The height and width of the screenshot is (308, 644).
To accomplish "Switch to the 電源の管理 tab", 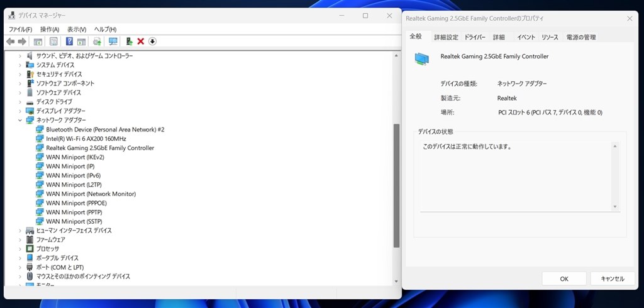I will point(580,37).
